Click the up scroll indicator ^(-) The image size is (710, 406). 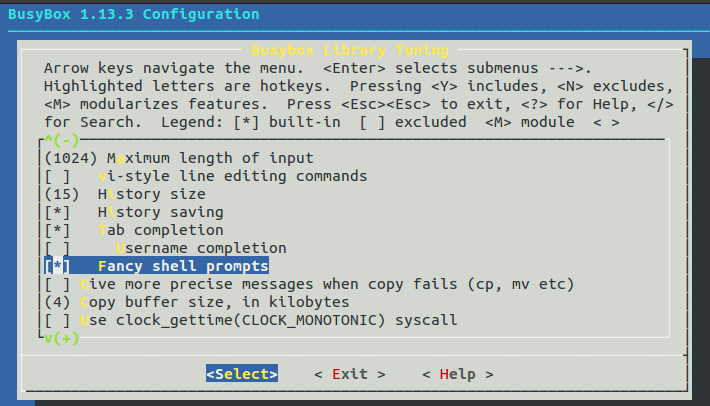click(62, 140)
